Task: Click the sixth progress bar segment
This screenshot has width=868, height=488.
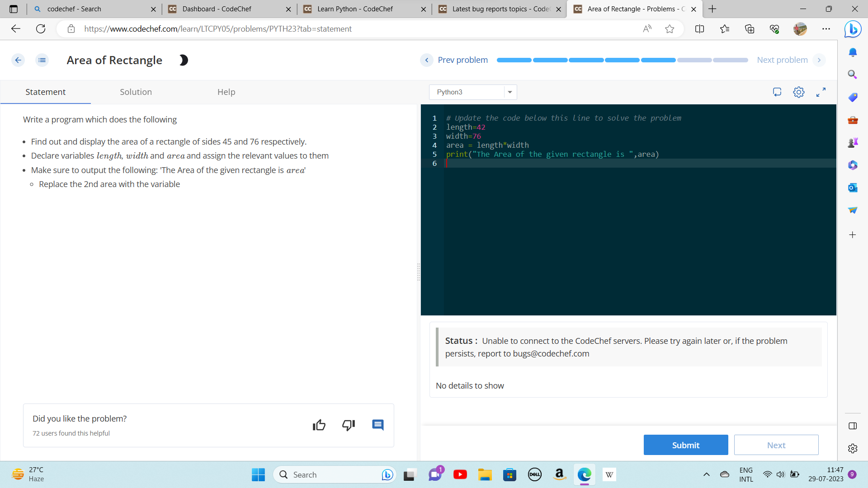Action: coord(694,60)
